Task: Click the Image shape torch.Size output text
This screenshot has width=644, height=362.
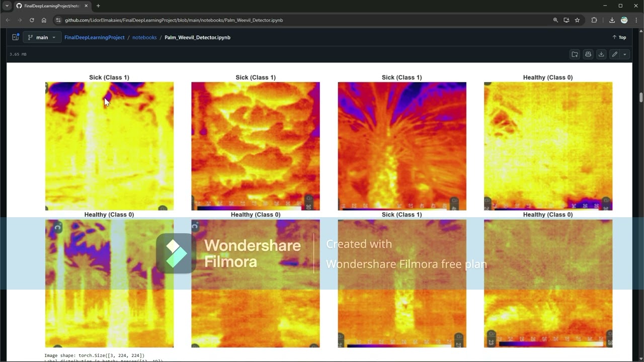Action: coord(94,355)
